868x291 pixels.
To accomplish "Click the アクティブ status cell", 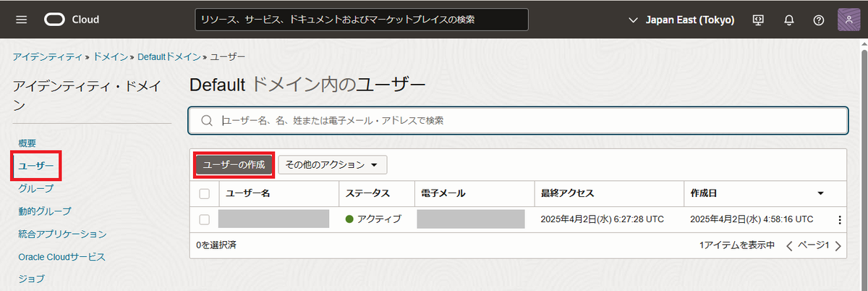I will (x=373, y=219).
